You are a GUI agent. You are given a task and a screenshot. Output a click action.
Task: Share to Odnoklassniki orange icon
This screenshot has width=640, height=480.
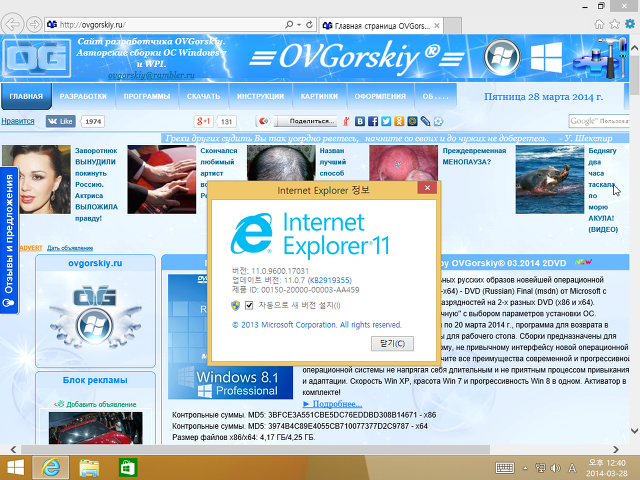399,121
